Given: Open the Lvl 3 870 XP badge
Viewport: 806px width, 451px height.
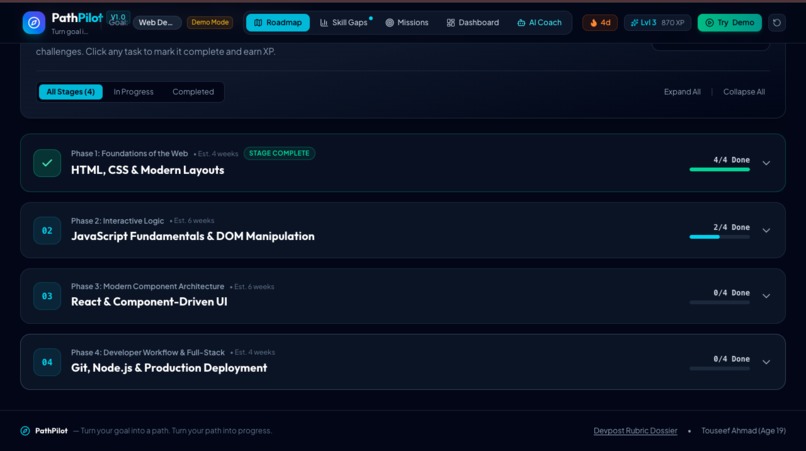Looking at the screenshot, I should (657, 23).
